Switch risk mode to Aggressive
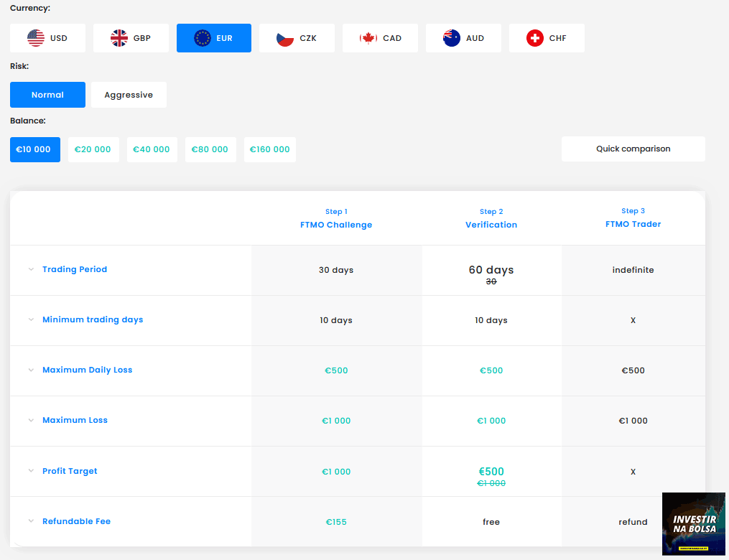 129,95
